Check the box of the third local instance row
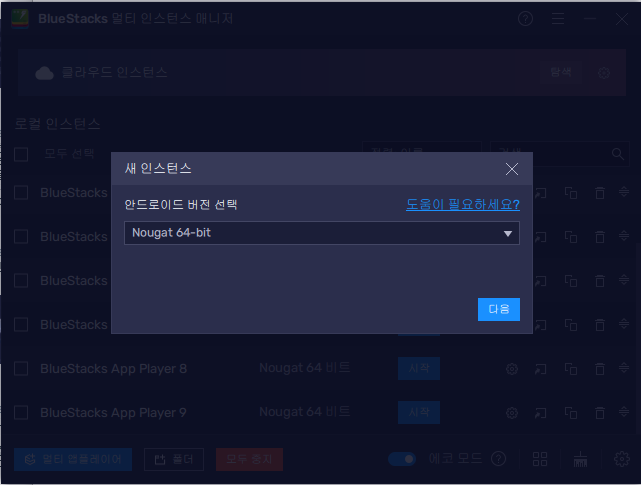 coord(21,281)
